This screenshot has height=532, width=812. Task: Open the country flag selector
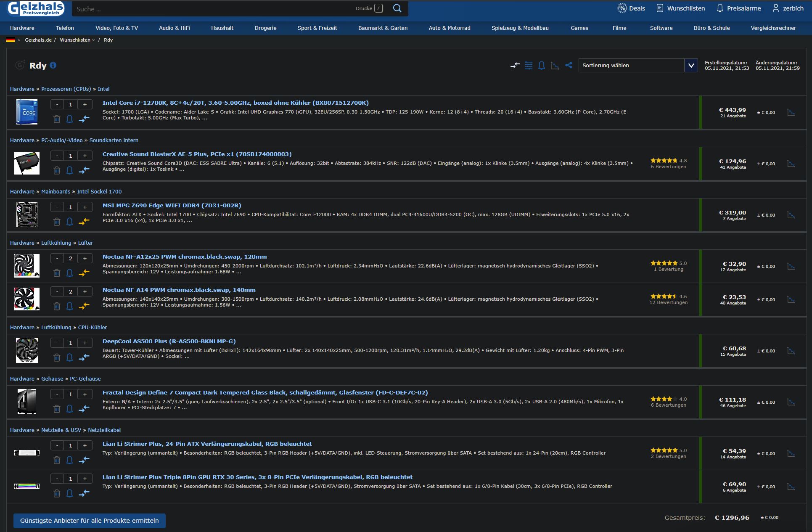(13, 40)
